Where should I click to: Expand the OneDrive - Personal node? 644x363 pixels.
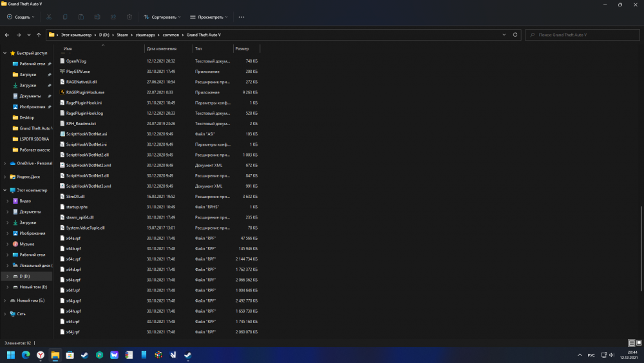(x=5, y=163)
